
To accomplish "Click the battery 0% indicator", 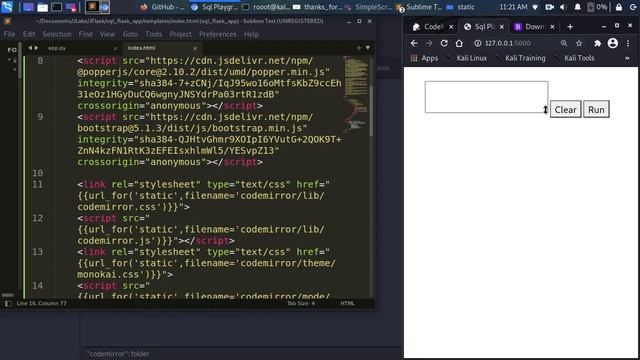I will [x=597, y=7].
